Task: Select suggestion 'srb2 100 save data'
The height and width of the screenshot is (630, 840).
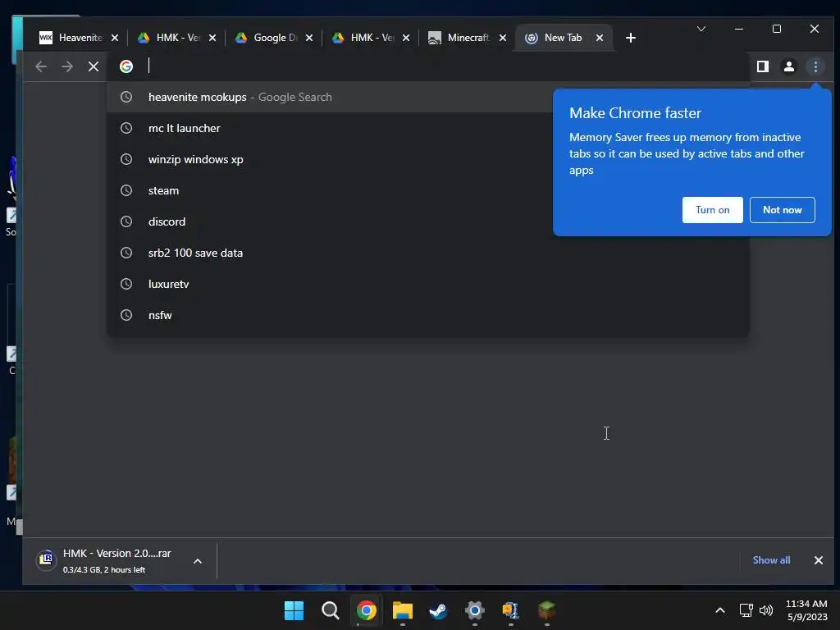Action: click(428, 253)
